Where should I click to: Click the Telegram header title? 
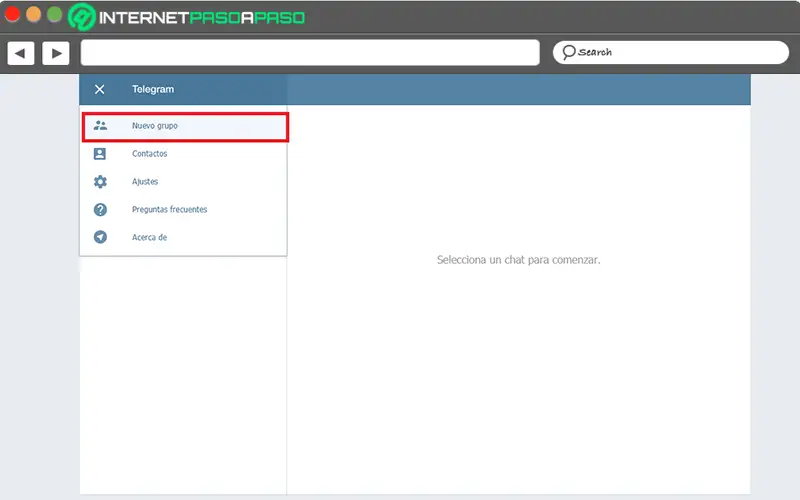[153, 89]
